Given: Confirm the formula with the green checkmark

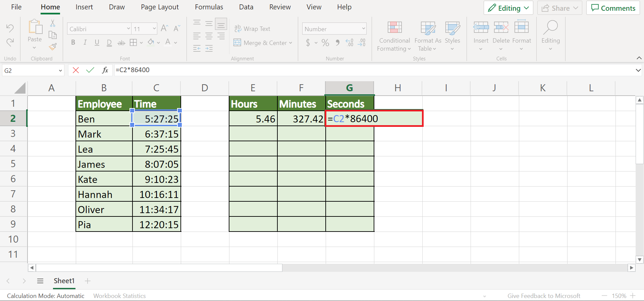Looking at the screenshot, I should pos(90,70).
